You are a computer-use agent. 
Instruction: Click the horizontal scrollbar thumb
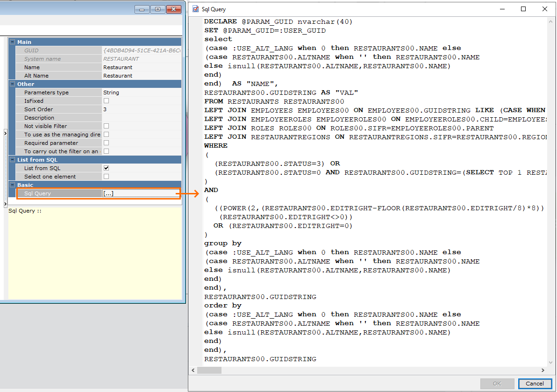209,371
